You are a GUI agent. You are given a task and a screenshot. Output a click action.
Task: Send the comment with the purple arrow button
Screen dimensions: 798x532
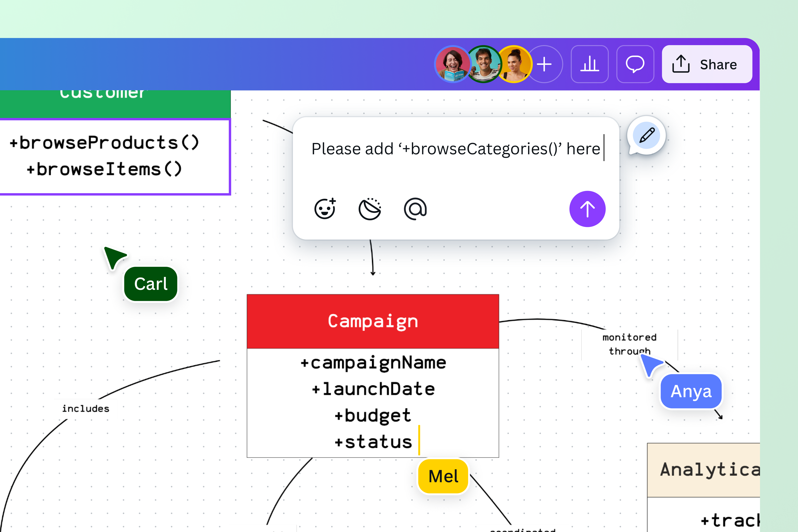pos(587,209)
